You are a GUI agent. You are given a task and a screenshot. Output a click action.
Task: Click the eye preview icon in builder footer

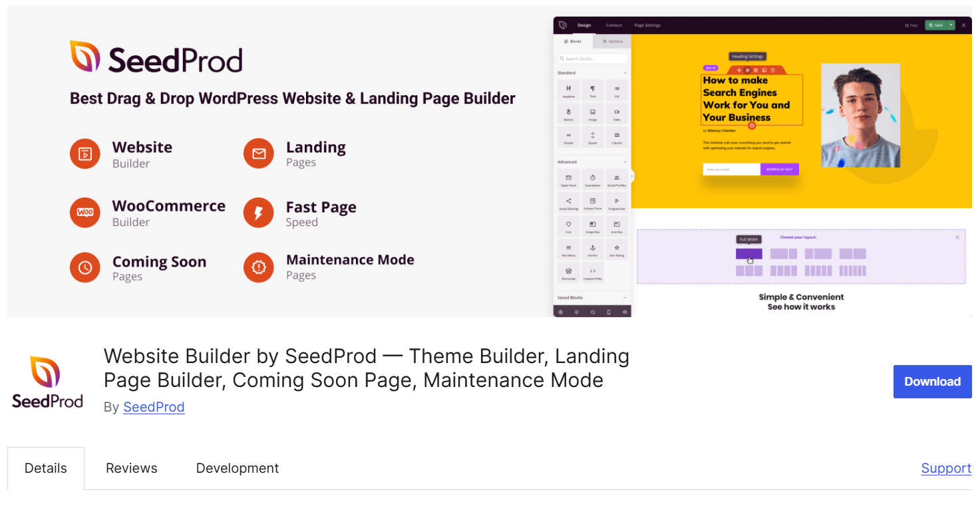pos(625,312)
